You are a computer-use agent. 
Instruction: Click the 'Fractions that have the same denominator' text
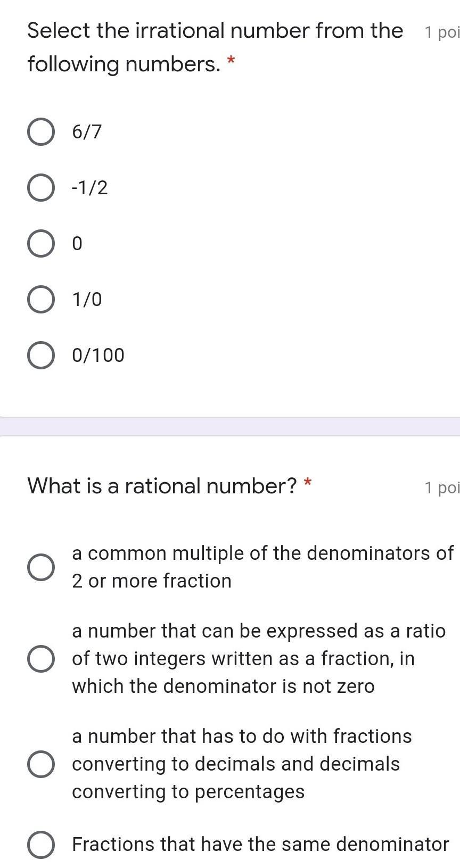click(260, 845)
